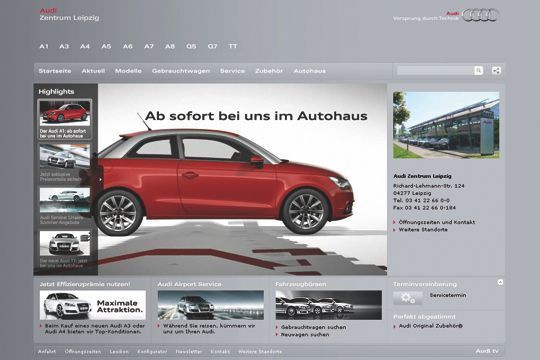Open the Aktuell menu item
Screen dimensions: 540x360
93,71
